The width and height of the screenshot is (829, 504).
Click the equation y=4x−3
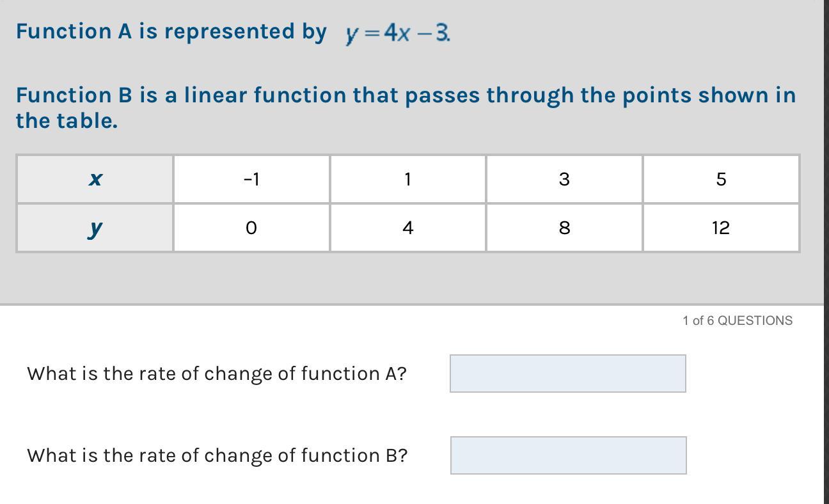[397, 33]
